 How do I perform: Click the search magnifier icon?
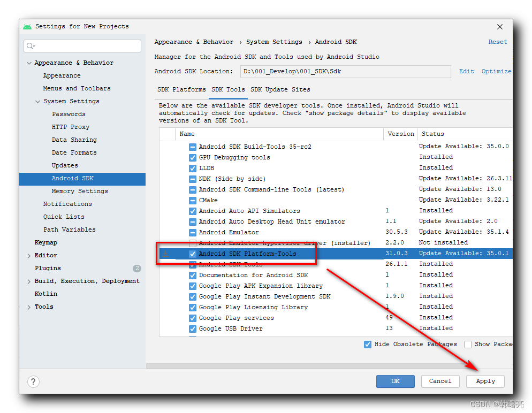coord(31,46)
